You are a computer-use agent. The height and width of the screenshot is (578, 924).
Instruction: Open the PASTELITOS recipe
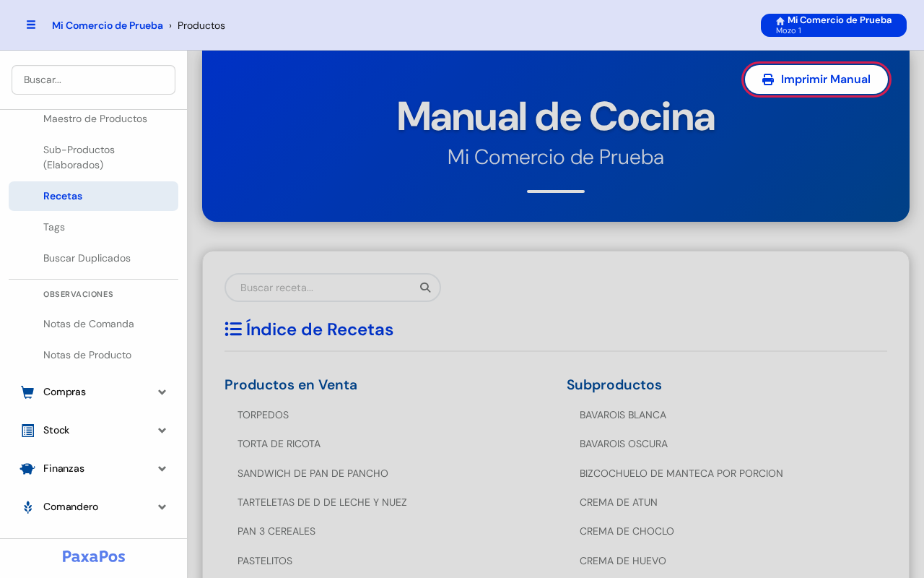coord(265,561)
